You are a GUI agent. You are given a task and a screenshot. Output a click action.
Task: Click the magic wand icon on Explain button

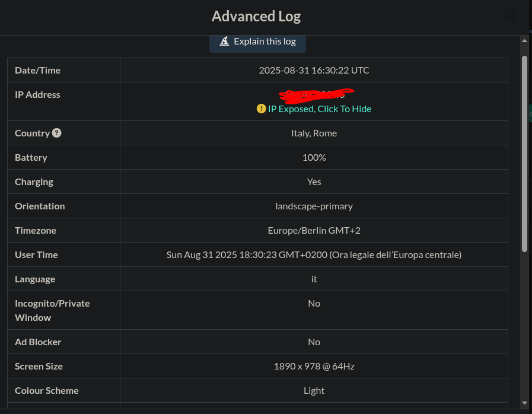tap(225, 41)
